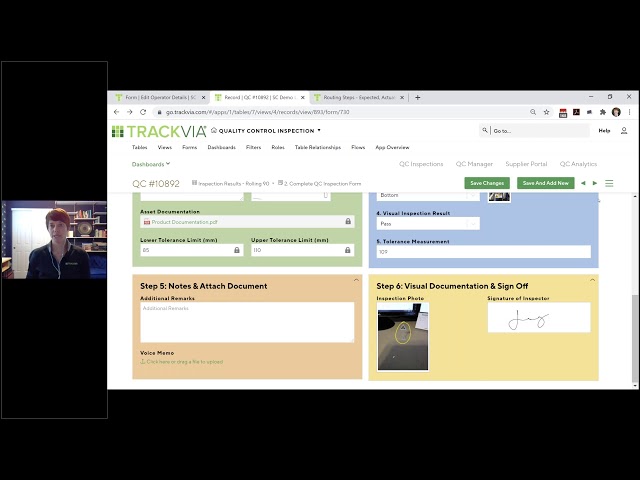Viewport: 640px width, 480px height.
Task: Go to QC Manager dashboard
Action: pos(474,164)
